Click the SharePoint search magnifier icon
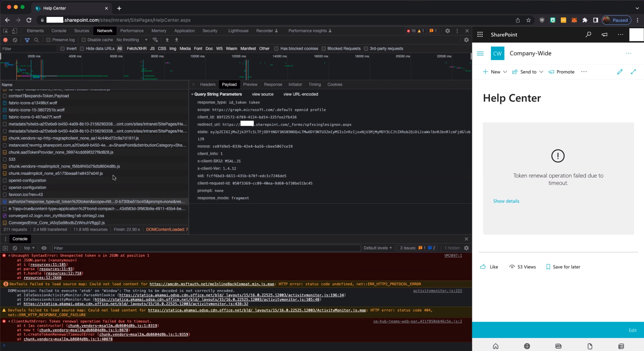Screen dimensions: 644x351 tap(588, 34)
